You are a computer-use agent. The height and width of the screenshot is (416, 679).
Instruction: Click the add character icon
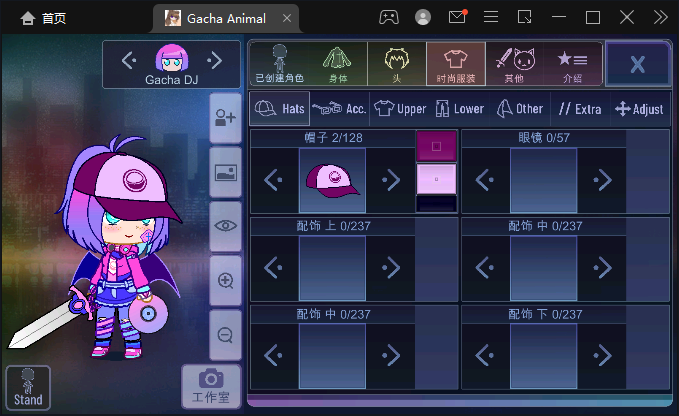tap(225, 118)
